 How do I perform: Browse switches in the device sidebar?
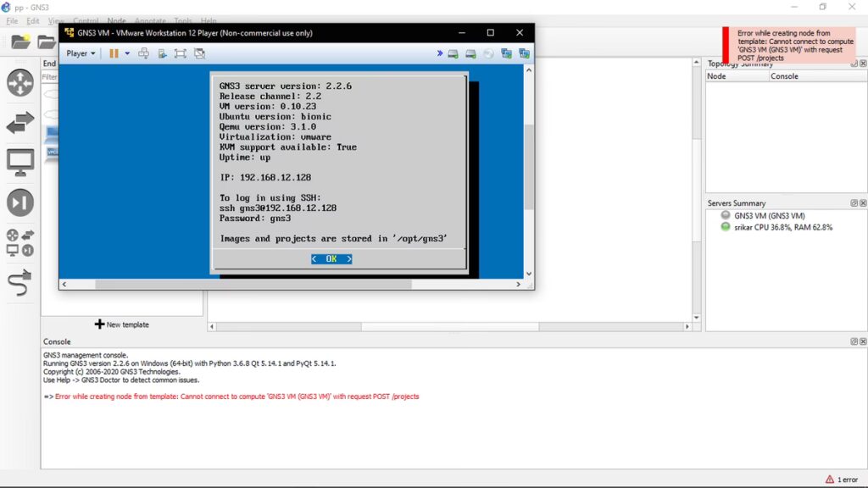coord(20,124)
